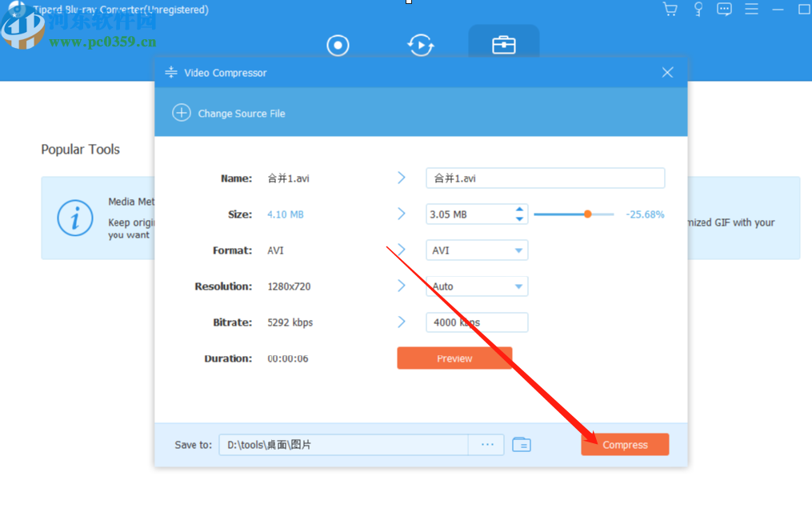Click the Popular Tools heading
Screen dimensions: 812x508
(x=80, y=149)
